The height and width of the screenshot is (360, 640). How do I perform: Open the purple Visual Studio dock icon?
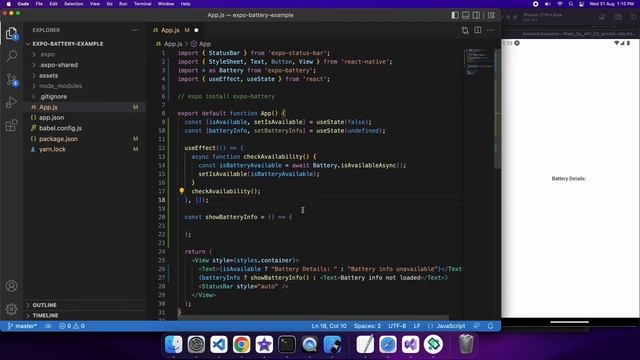pyautogui.click(x=411, y=344)
